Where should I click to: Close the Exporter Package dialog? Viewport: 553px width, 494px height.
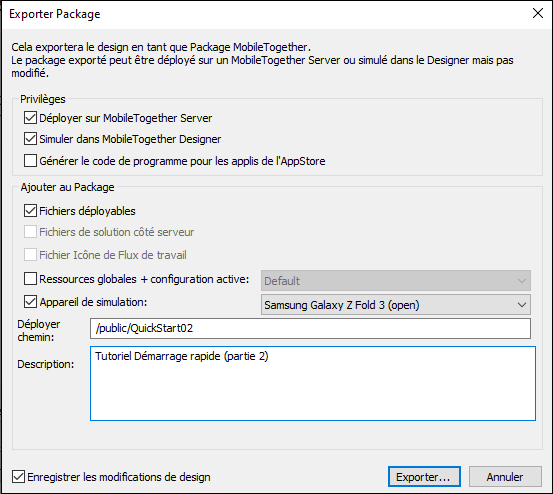point(537,13)
